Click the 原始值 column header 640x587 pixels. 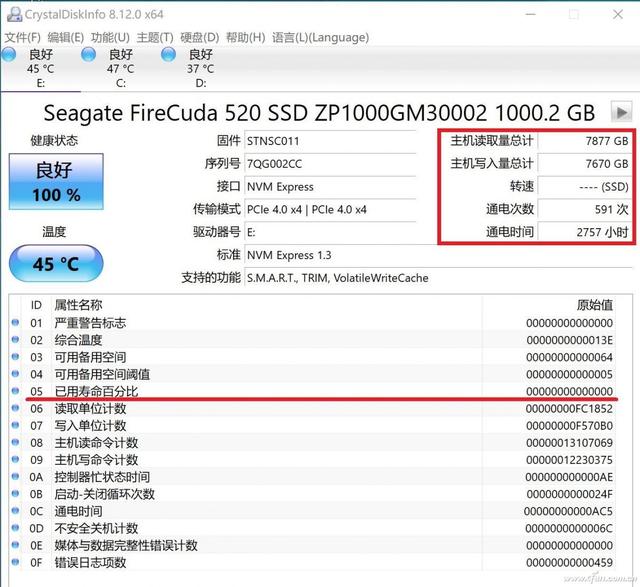coord(595,305)
